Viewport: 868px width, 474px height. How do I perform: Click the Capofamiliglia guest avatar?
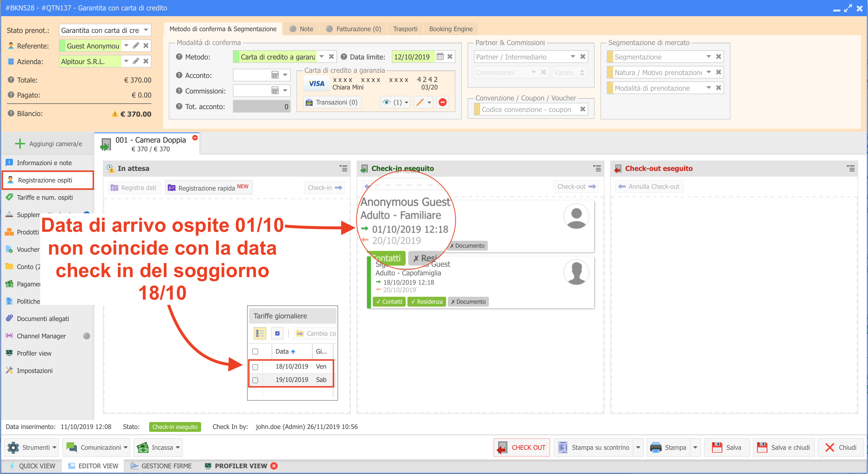tap(576, 272)
